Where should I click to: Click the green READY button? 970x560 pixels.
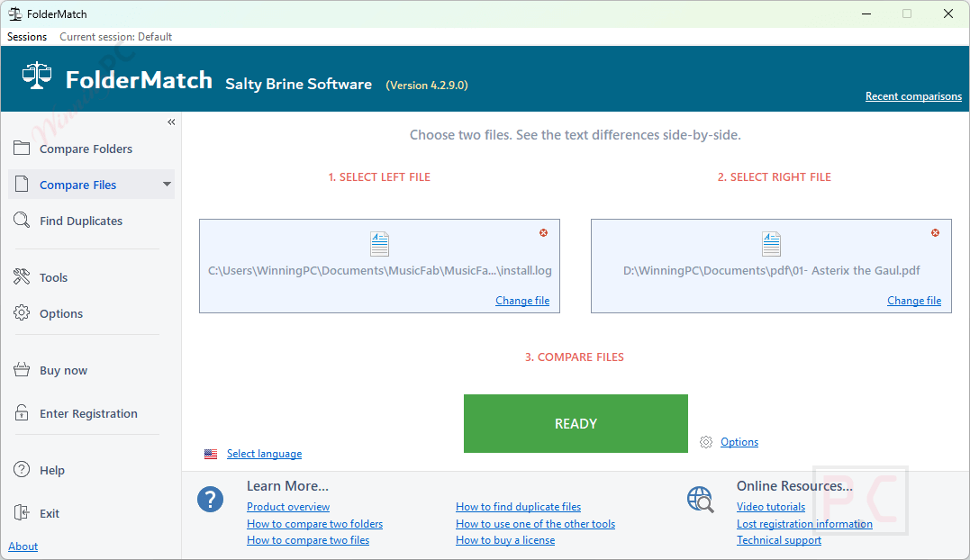coord(576,423)
